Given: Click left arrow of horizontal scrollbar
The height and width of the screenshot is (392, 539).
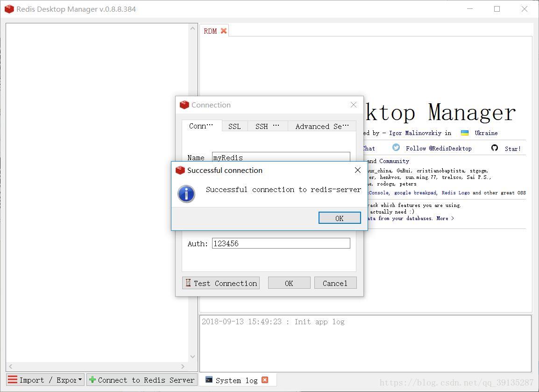Looking at the screenshot, I should (x=11, y=367).
